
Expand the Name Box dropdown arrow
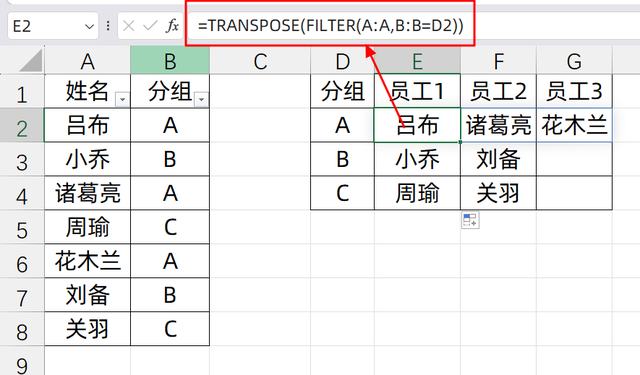pyautogui.click(x=89, y=27)
